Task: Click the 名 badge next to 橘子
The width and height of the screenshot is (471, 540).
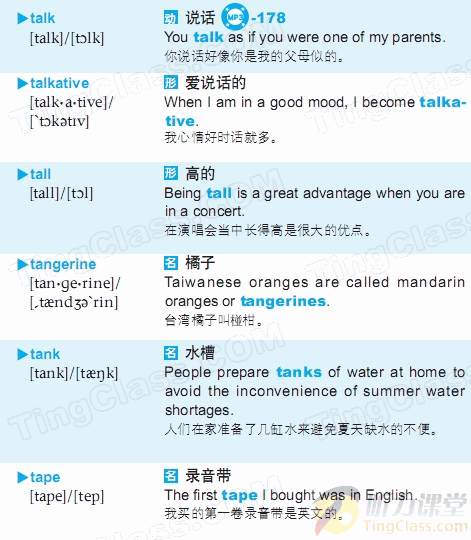Action: [171, 263]
